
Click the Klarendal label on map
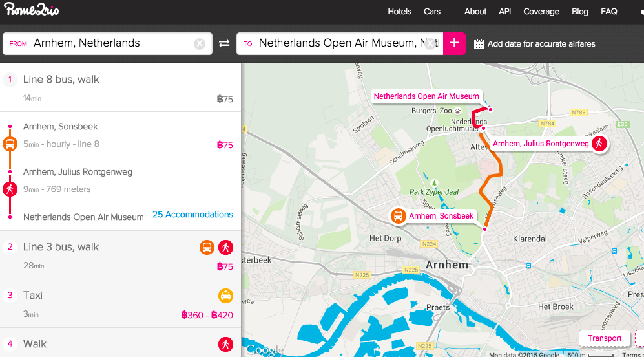530,239
